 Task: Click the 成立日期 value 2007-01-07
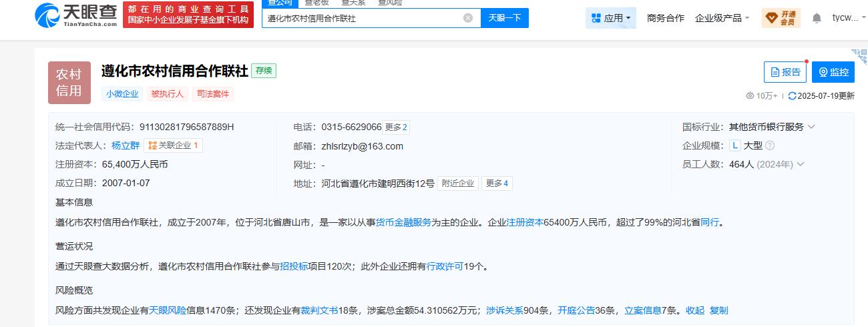(126, 183)
